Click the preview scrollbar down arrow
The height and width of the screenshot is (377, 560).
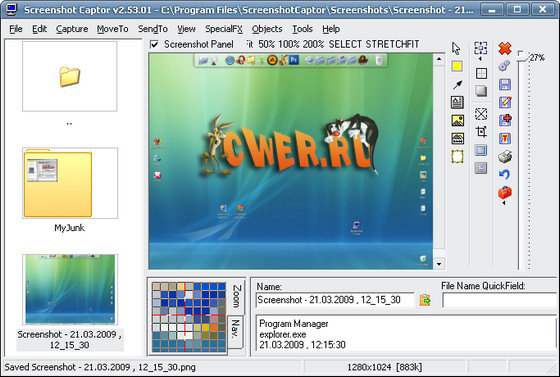[x=439, y=264]
